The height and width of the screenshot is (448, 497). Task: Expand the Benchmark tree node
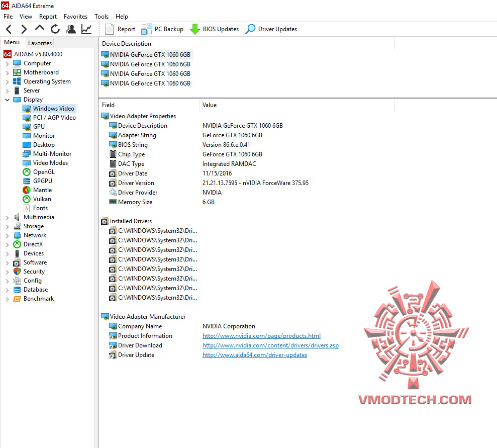(8, 299)
